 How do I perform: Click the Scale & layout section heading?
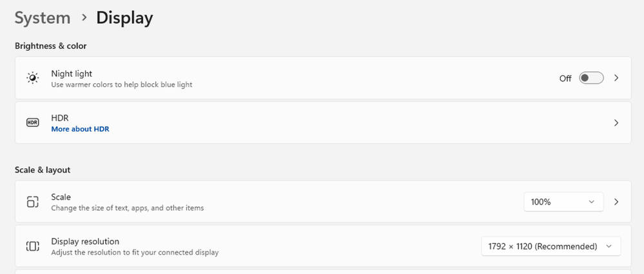click(43, 170)
